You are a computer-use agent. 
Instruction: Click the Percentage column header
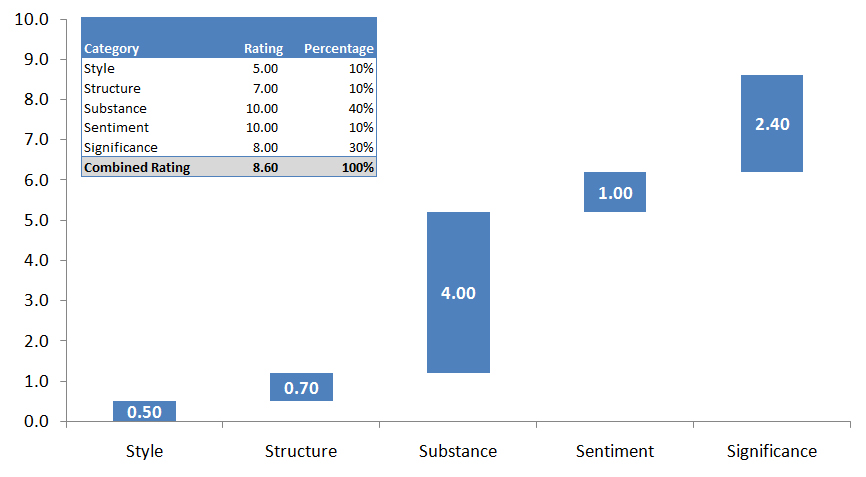tap(339, 48)
